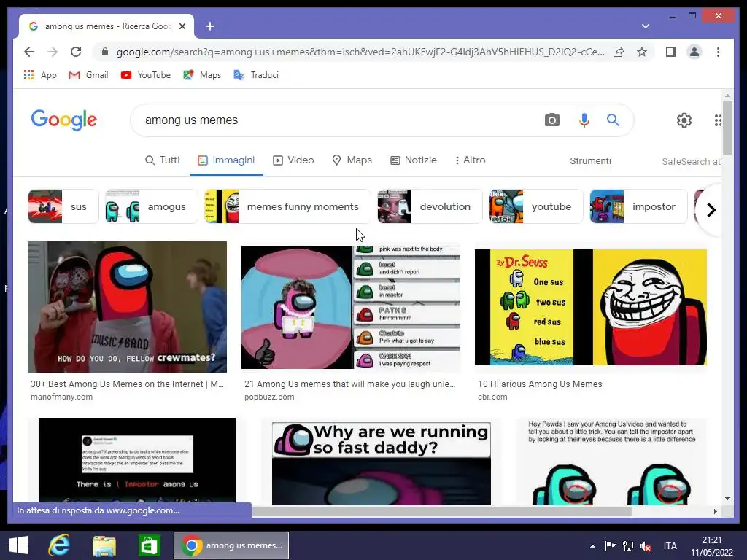Open the Strumenti tools button
Image resolution: width=747 pixels, height=560 pixels.
(x=590, y=161)
